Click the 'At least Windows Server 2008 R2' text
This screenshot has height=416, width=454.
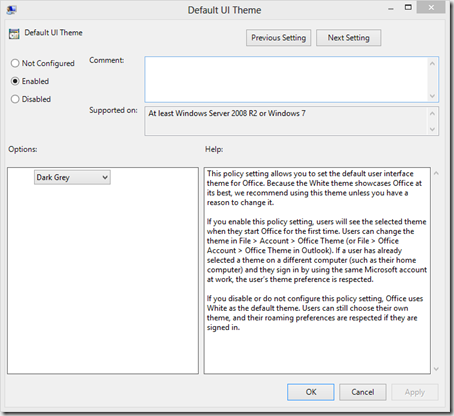(x=227, y=113)
